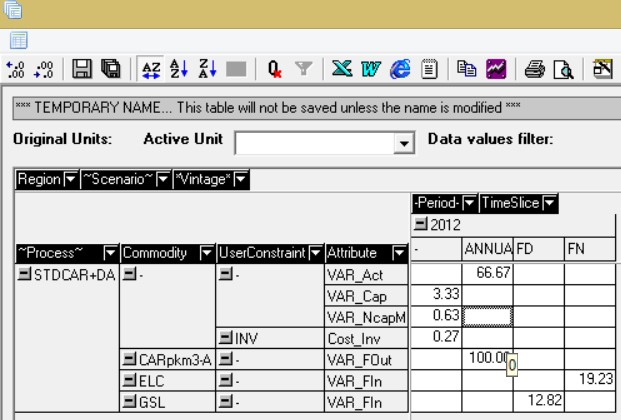This screenshot has width=621, height=420.
Task: Click the TEMPORARY NAME table title bar
Action: (x=317, y=108)
